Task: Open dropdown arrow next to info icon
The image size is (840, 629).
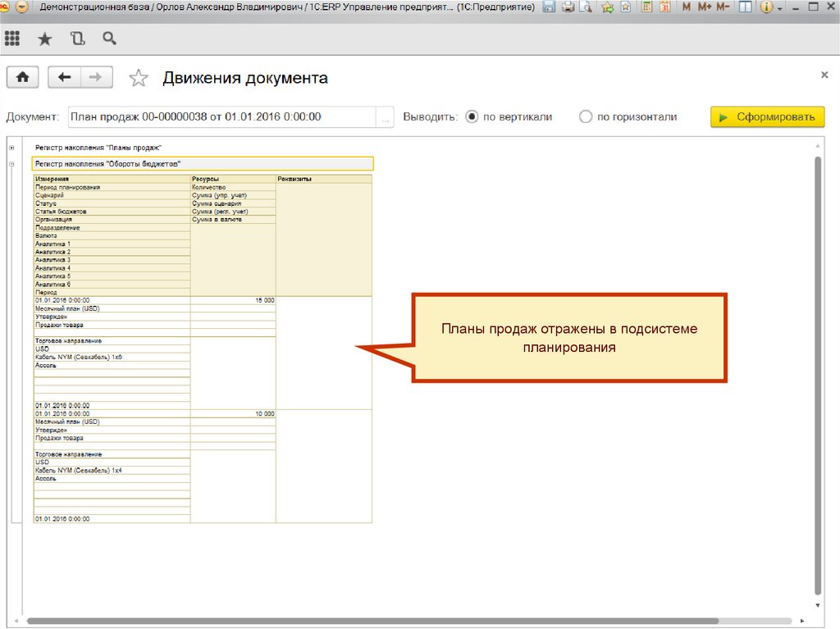Action: [x=779, y=8]
